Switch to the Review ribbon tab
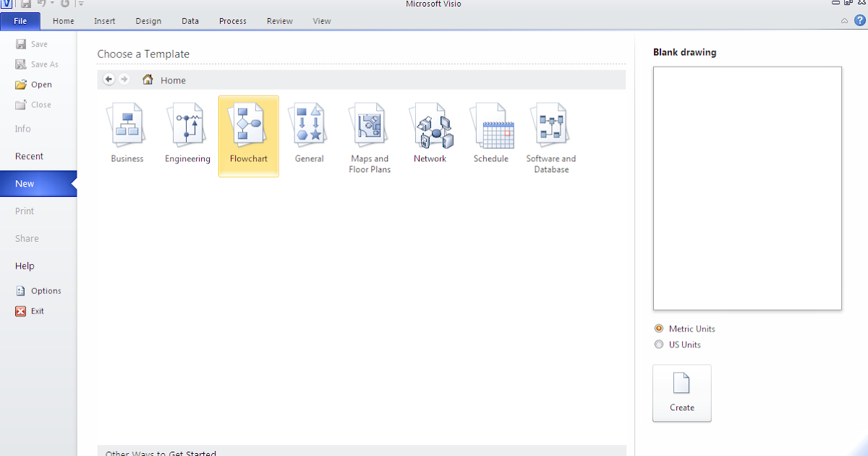This screenshot has width=868, height=456. pos(280,21)
